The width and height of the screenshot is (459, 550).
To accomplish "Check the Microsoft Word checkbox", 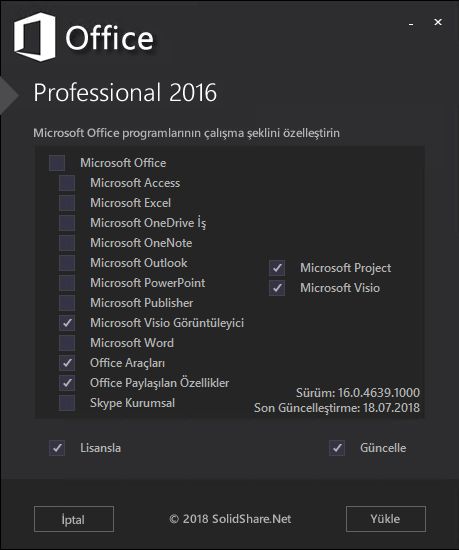I will tap(67, 343).
